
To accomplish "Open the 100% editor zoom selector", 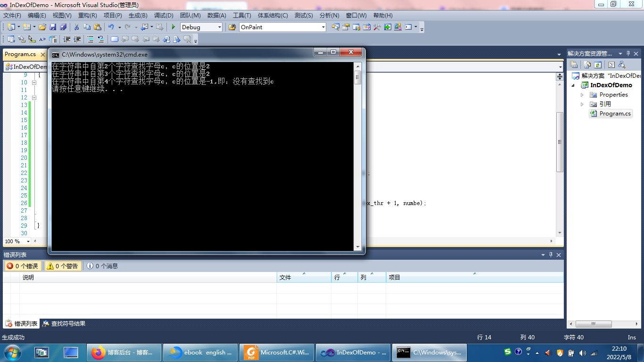I will (x=17, y=241).
